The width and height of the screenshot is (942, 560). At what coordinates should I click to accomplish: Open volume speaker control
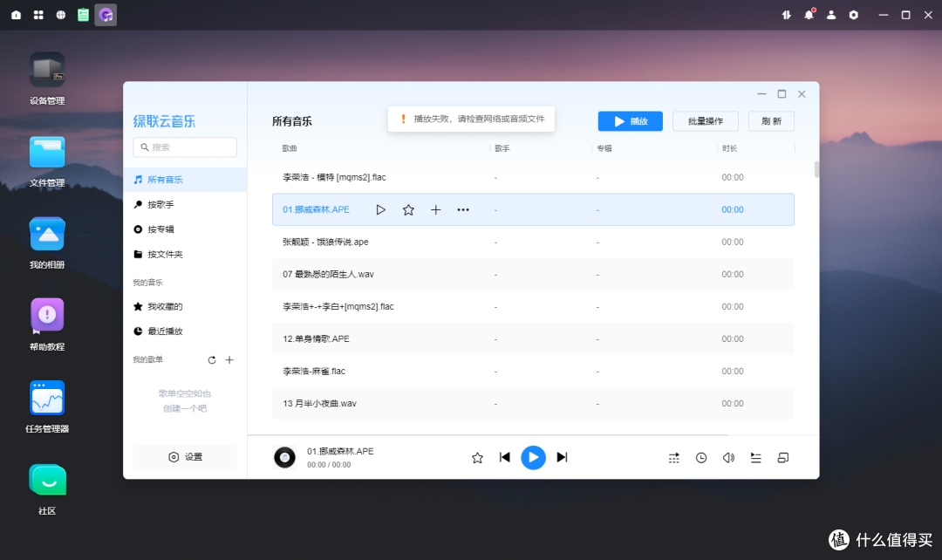coord(728,458)
